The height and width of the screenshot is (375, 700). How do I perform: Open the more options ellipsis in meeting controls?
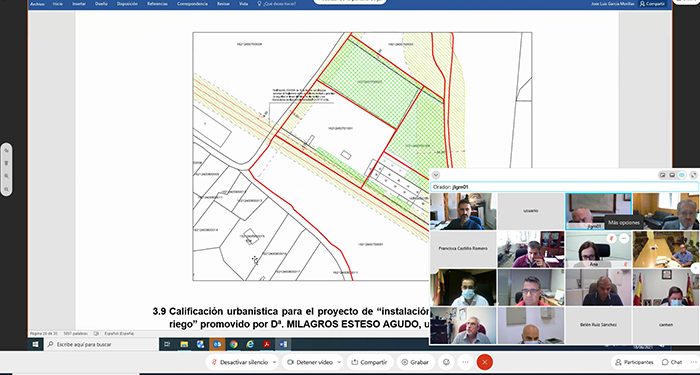click(466, 362)
